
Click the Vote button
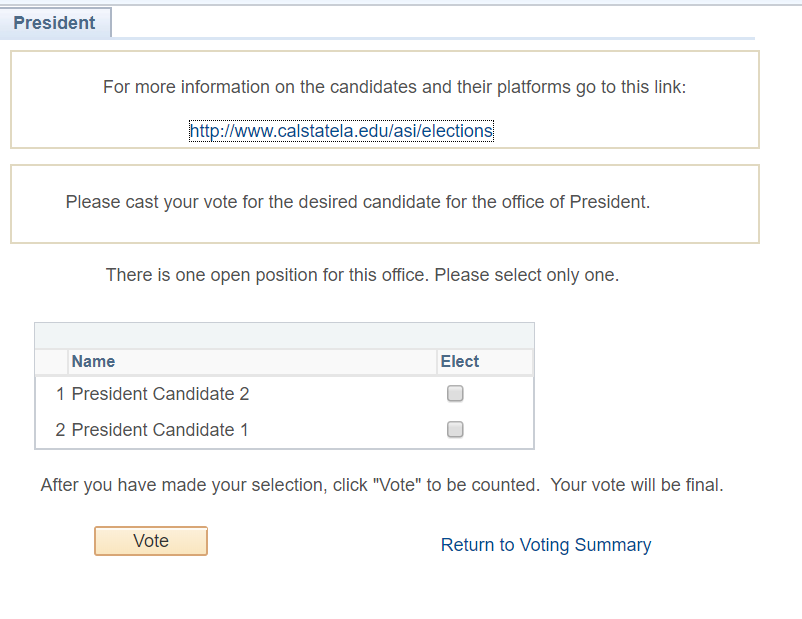coord(150,540)
